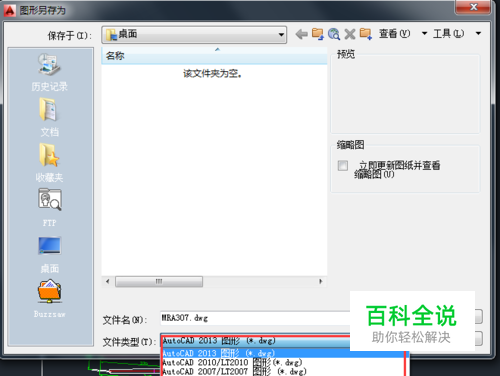
Task: Open the 文件类型 file type combo box
Action: click(x=255, y=341)
